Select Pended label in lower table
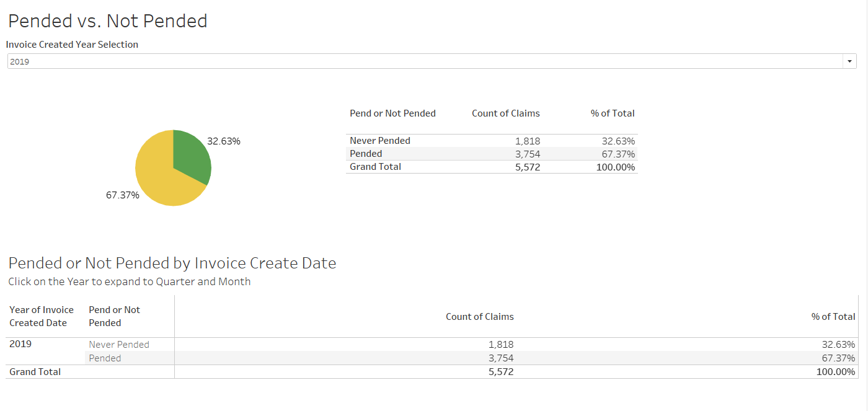This screenshot has height=411, width=868. click(x=105, y=358)
